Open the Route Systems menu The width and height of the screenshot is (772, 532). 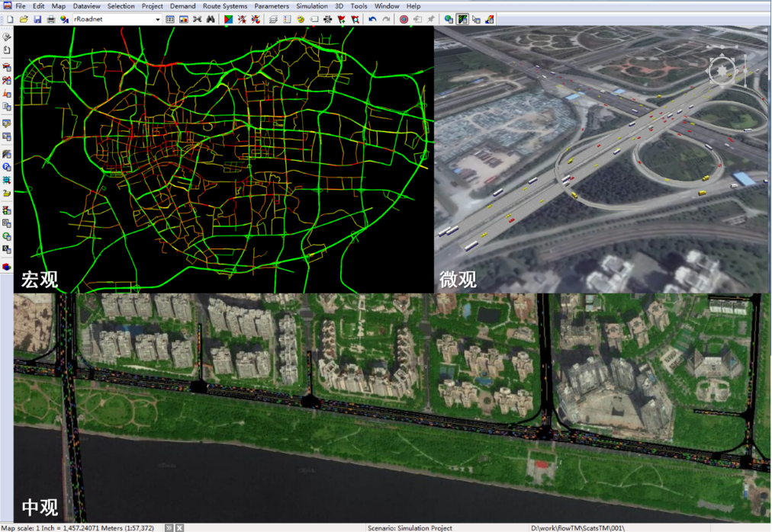coord(225,6)
